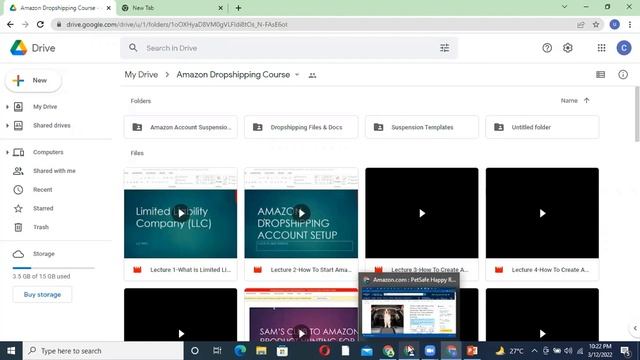Open Untitled folder
Screen dimensions: 640x360
coord(542,127)
